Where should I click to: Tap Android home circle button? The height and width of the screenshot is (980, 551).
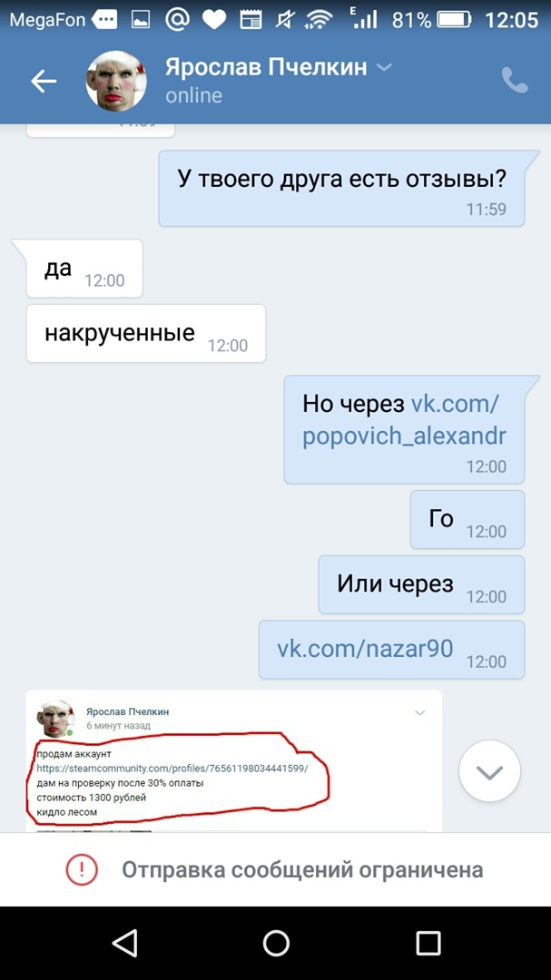[276, 943]
